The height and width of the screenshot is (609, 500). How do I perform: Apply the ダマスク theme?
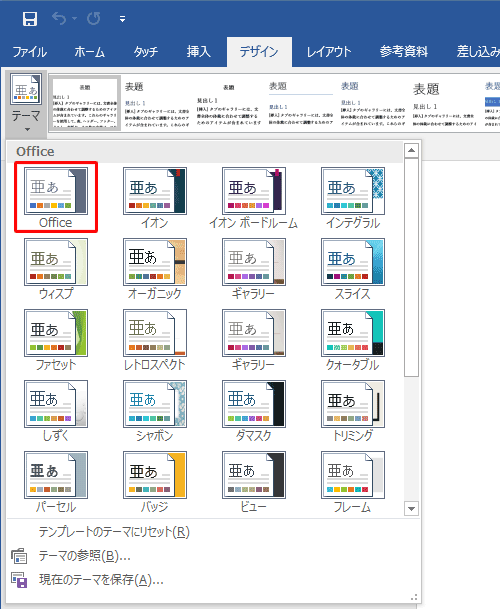click(254, 411)
